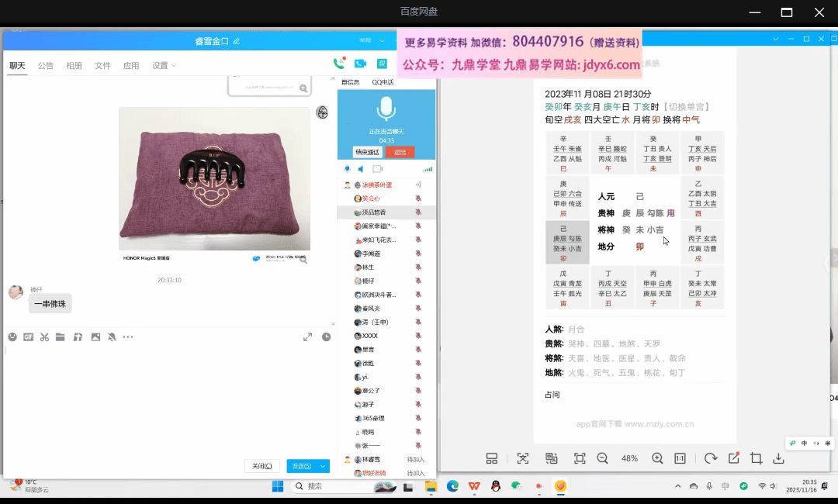Show hidden system tray icons
This screenshot has width=838, height=504.
click(x=677, y=486)
